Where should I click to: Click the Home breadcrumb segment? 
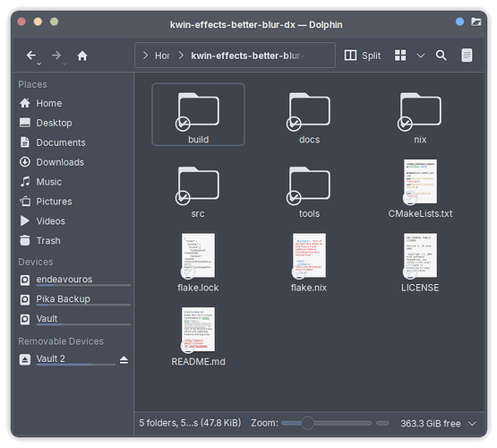162,56
